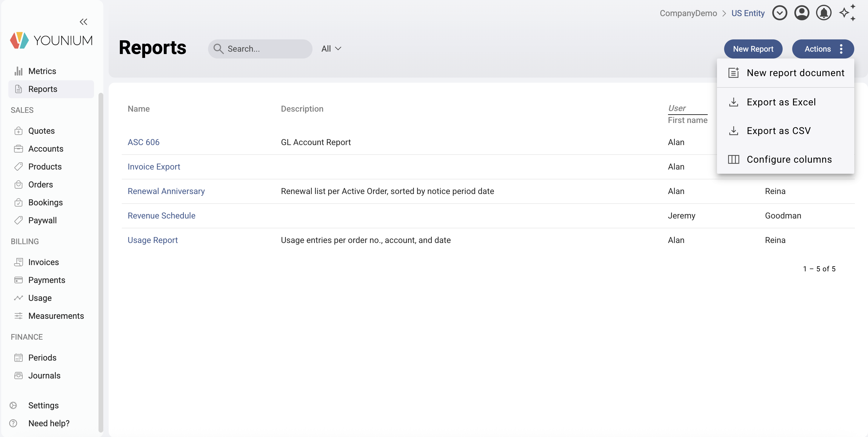868x437 pixels.
Task: Select New report document option
Action: [795, 73]
